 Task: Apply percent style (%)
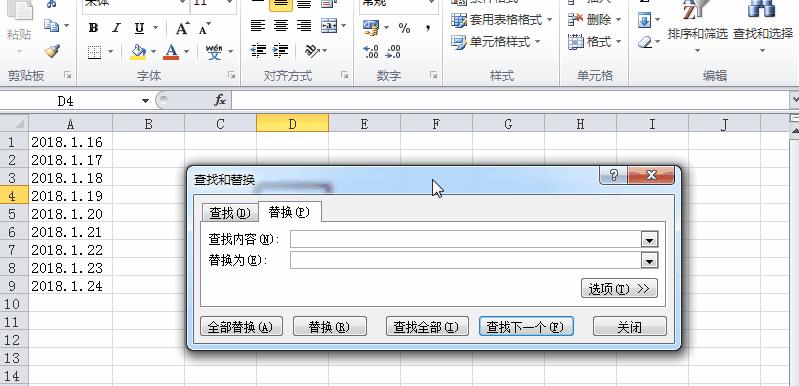[405, 29]
